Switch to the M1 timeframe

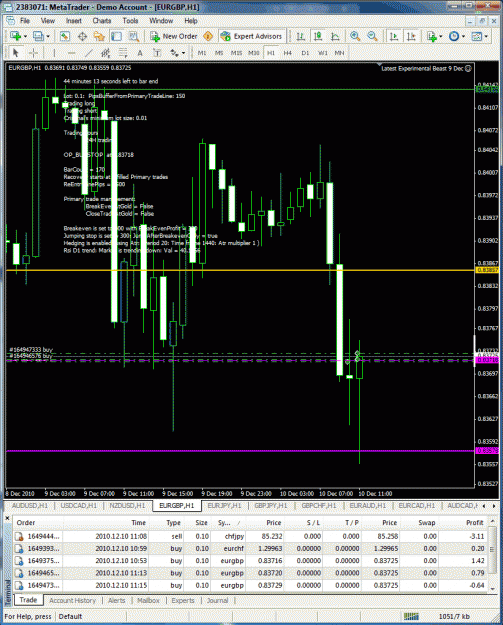pyautogui.click(x=202, y=53)
